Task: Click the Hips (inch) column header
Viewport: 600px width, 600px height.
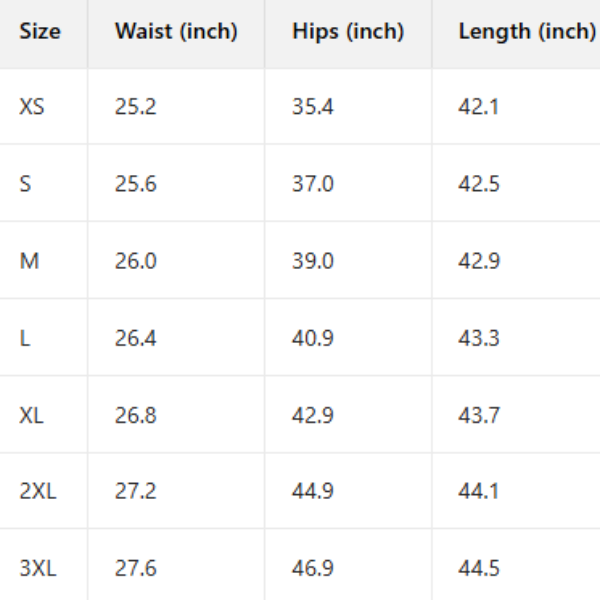Action: point(348,31)
